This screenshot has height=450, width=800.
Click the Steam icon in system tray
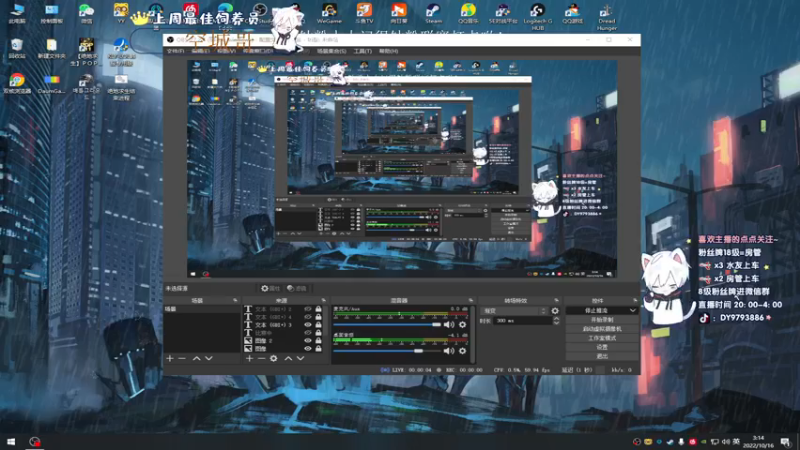click(670, 442)
